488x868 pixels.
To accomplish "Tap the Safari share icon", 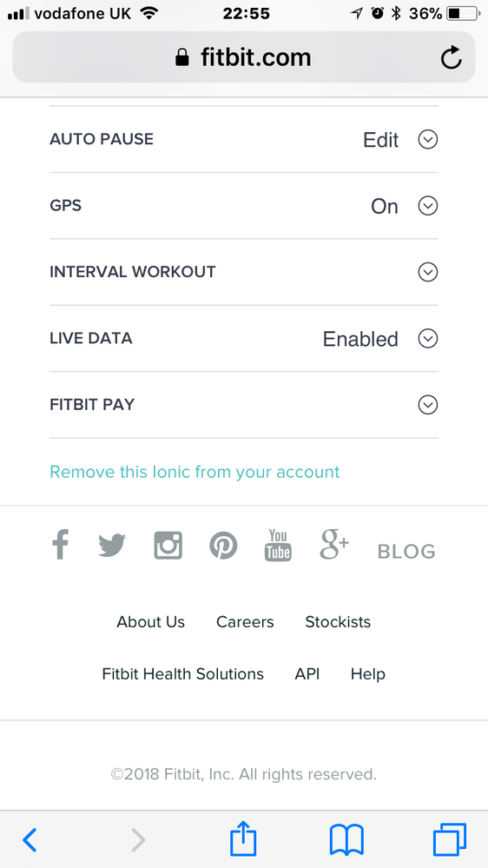I will point(243,839).
